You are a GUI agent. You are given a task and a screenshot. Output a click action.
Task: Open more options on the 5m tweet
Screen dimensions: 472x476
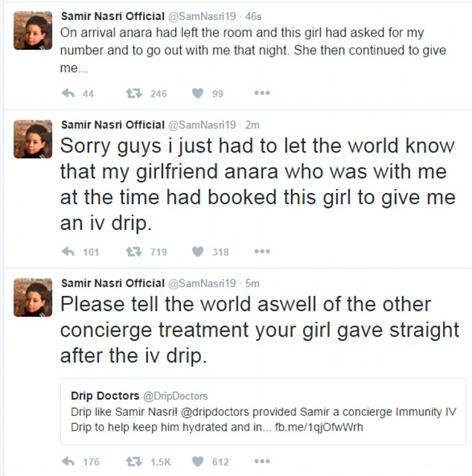(261, 462)
